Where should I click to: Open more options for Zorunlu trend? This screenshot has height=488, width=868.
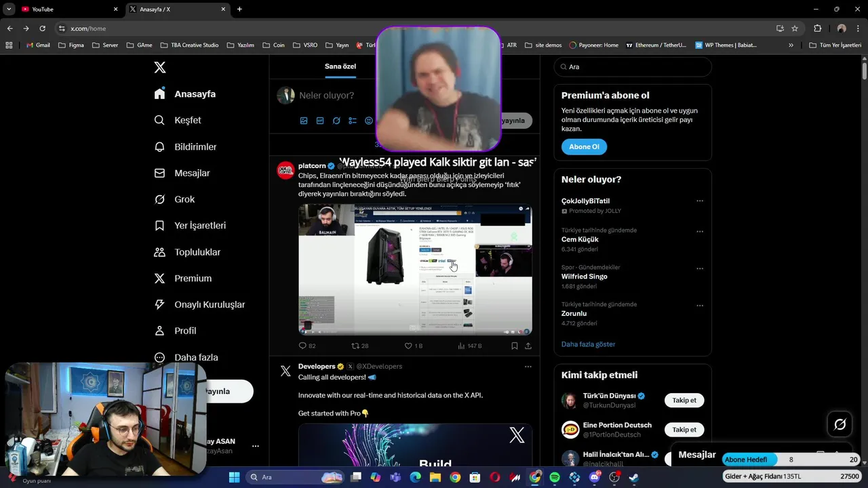click(x=700, y=305)
